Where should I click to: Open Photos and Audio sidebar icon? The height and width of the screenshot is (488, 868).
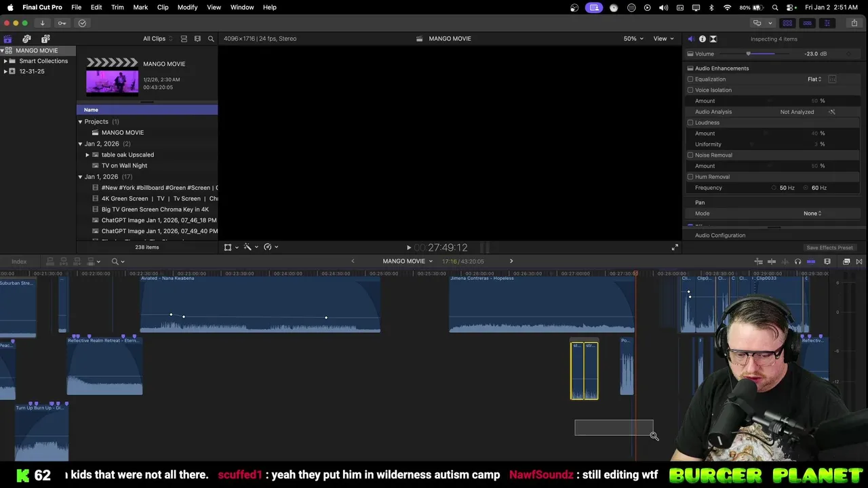point(26,39)
